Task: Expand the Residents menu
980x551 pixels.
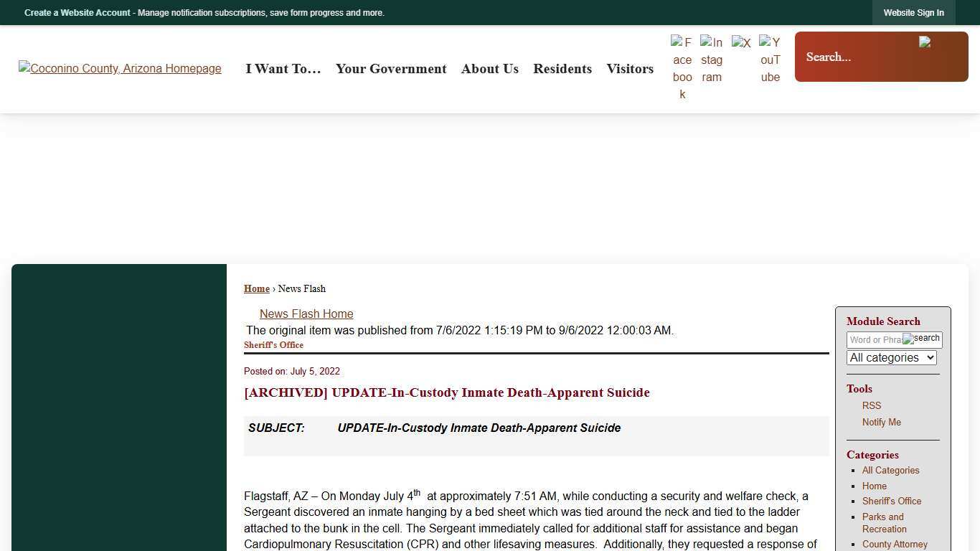Action: point(562,69)
